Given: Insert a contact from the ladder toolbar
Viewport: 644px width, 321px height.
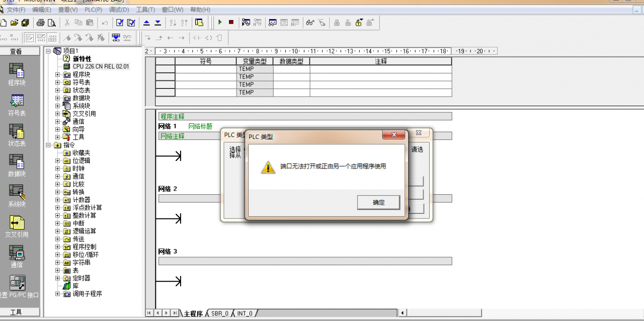Looking at the screenshot, I should tap(197, 38).
